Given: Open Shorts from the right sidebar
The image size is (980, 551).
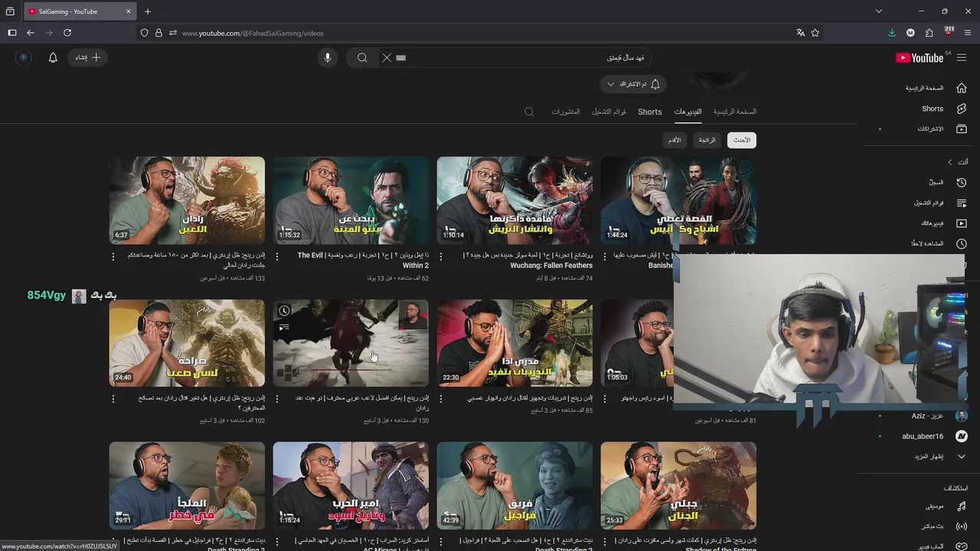Looking at the screenshot, I should click(933, 109).
